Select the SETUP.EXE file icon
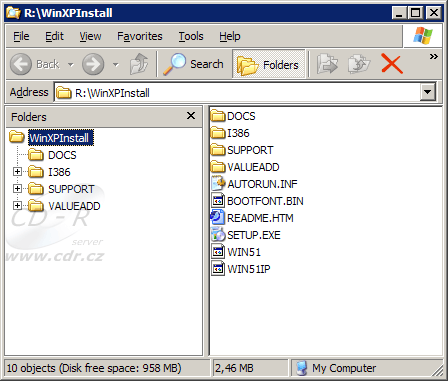This screenshot has height=381, width=448. pos(218,235)
